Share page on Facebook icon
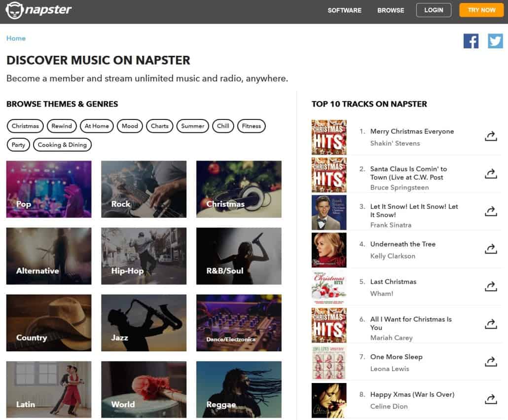Screen dimensions: 508x420 pos(471,41)
